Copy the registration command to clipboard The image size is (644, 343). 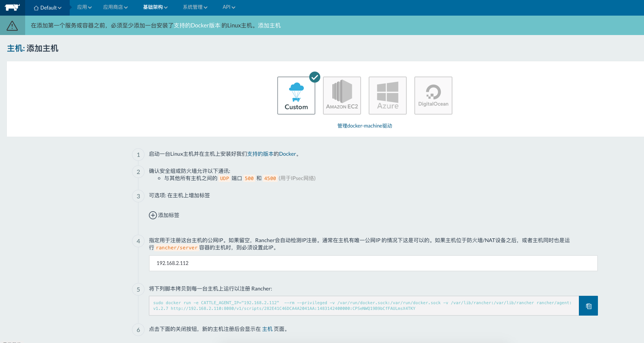coord(588,306)
